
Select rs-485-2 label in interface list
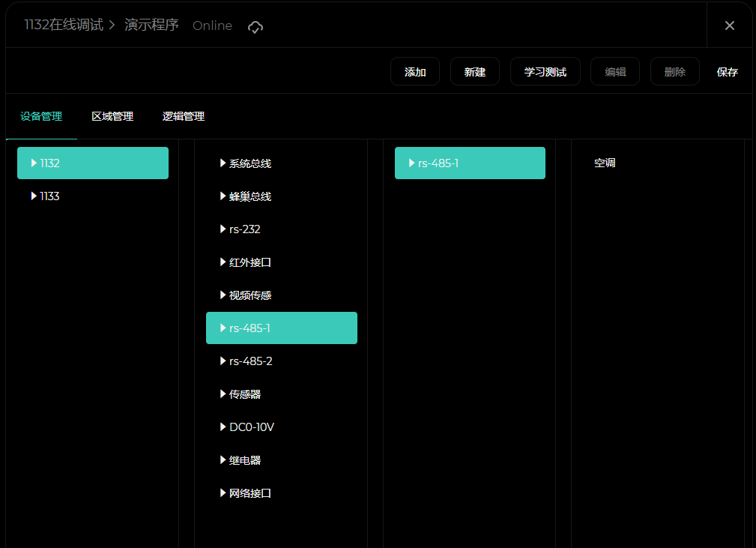(251, 361)
